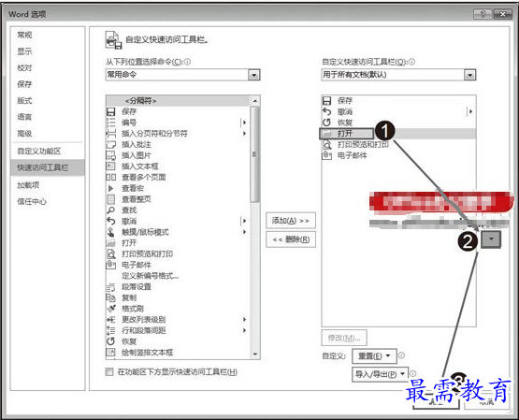Select the 插入批注 comment icon
Viewport: 519px width, 420px height.
point(111,144)
